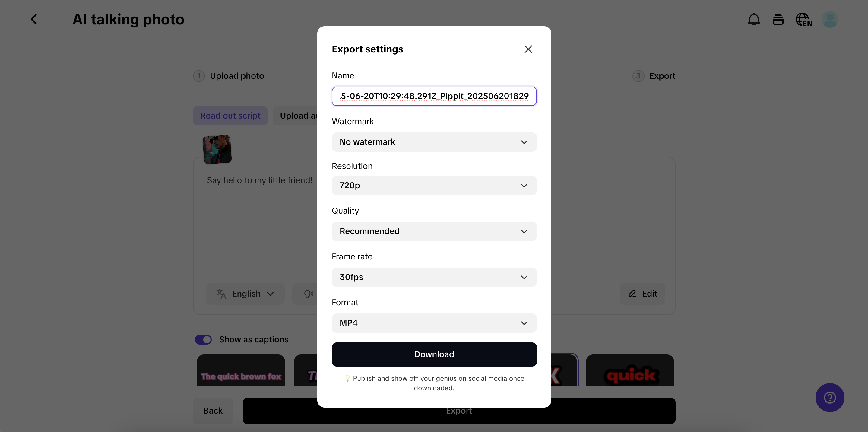This screenshot has height=432, width=868.
Task: Open the MP4 format dropdown
Action: tap(434, 323)
